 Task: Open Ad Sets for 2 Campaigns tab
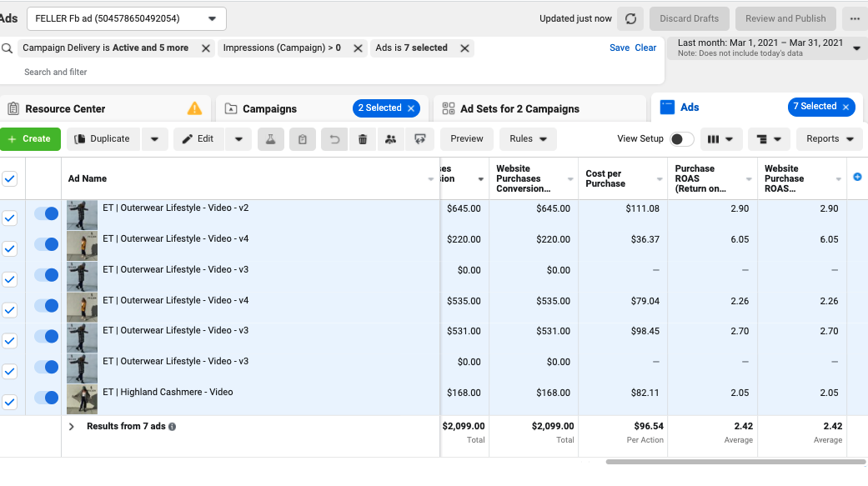tap(519, 108)
